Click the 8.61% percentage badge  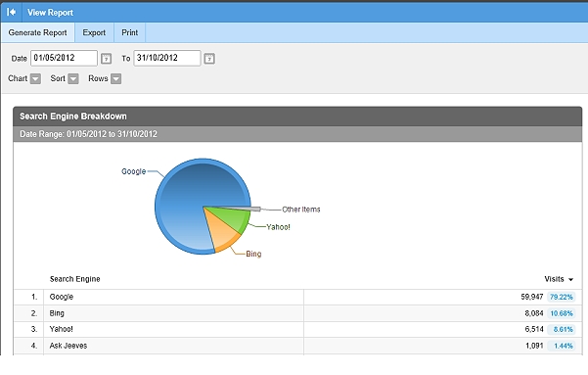(561, 330)
